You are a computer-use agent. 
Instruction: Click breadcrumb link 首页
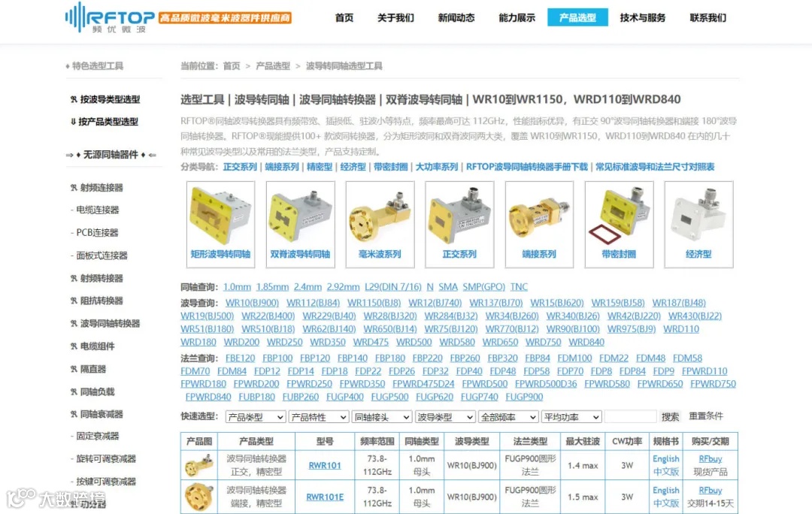[232, 65]
